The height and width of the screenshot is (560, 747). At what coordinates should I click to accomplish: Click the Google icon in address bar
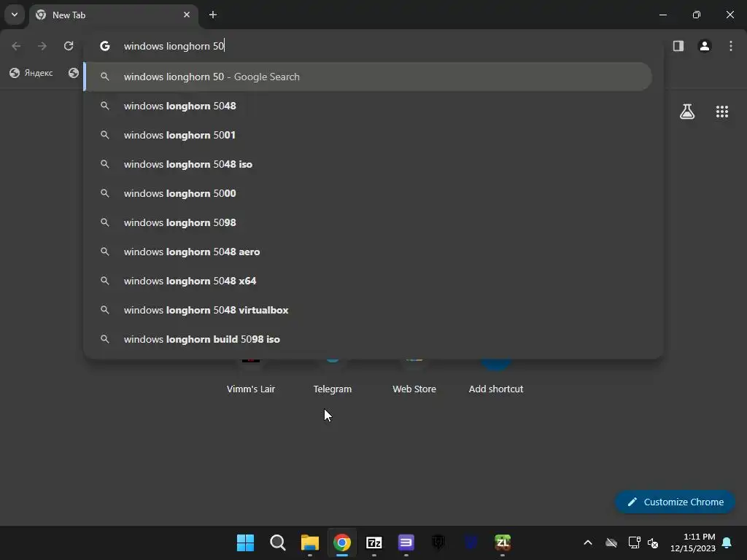[105, 46]
